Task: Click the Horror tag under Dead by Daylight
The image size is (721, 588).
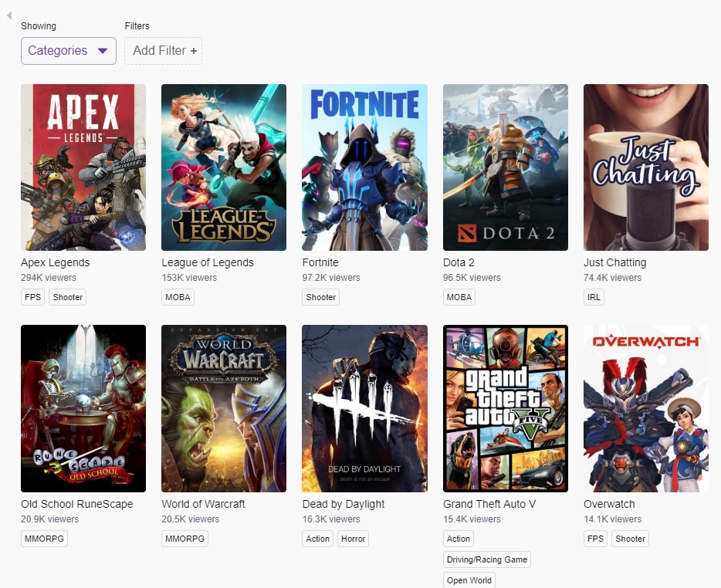Action: pyautogui.click(x=353, y=539)
